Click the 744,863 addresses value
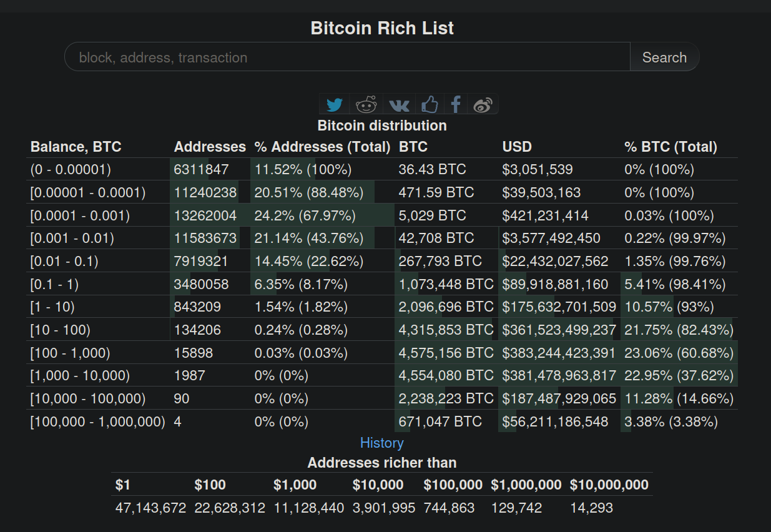 click(449, 508)
